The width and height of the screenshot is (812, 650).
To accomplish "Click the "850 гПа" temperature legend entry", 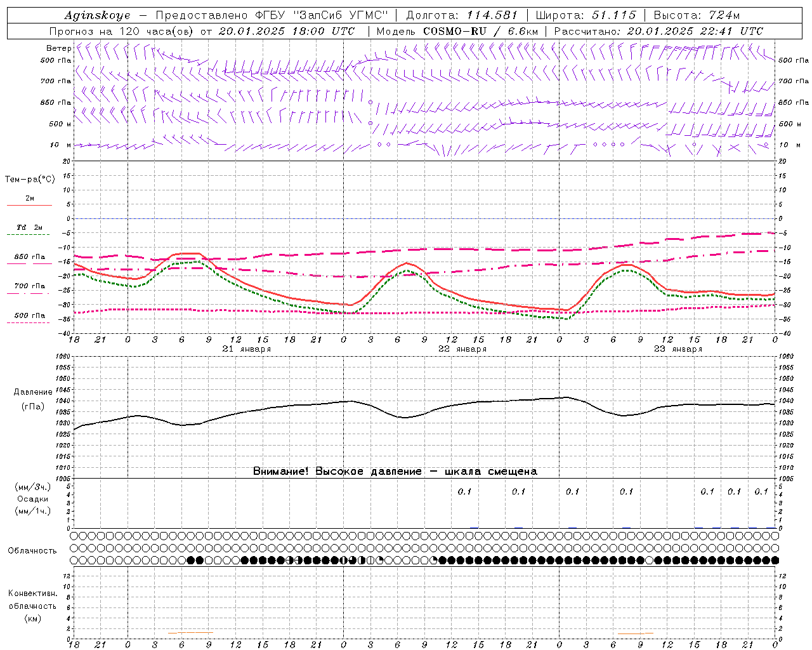I will click(x=30, y=257).
